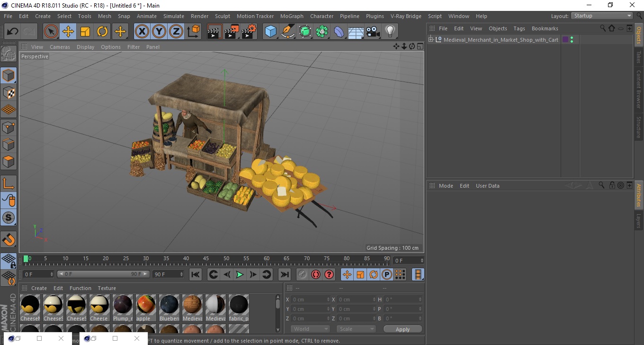Viewport: 644px width, 345px height.
Task: Toggle Enable Axis L-shaped icon
Action: click(x=9, y=183)
